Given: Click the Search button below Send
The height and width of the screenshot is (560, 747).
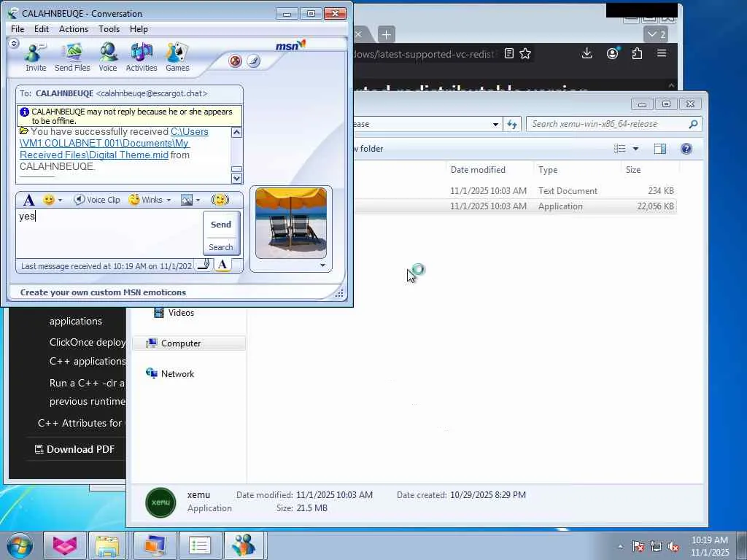Looking at the screenshot, I should coord(221,247).
